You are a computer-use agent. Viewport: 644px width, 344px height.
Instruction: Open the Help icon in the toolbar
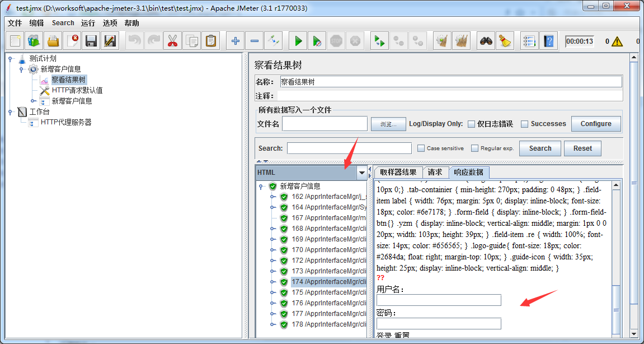549,41
